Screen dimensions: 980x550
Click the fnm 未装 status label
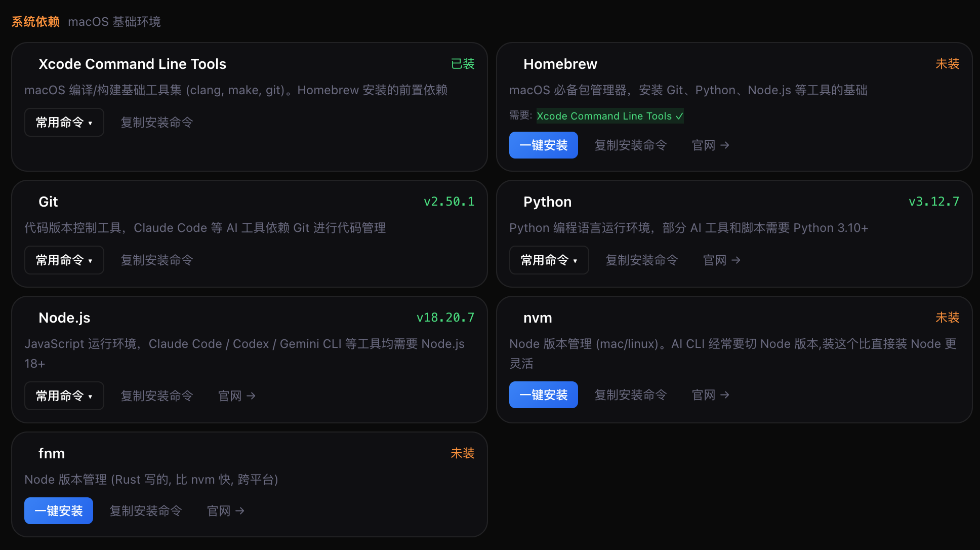[x=463, y=453]
